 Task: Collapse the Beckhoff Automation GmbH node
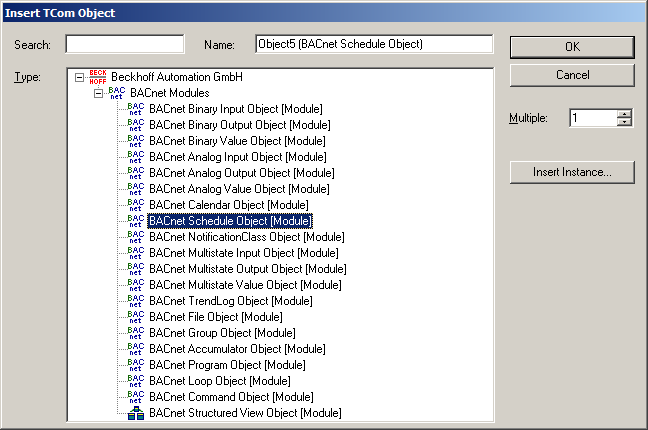(x=79, y=77)
